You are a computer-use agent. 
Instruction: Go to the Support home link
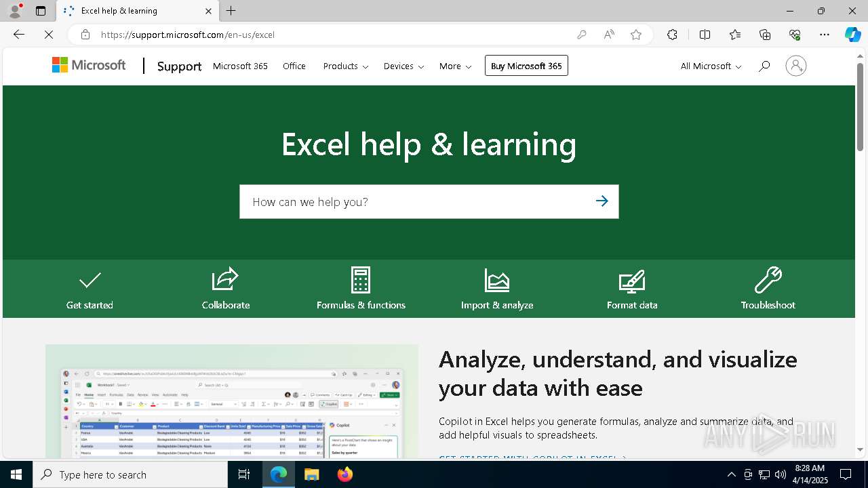coord(179,66)
